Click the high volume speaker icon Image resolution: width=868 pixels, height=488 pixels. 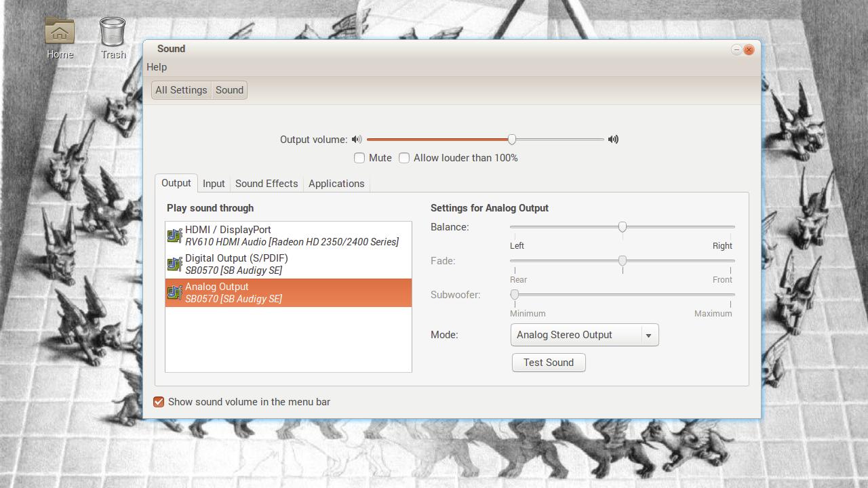[x=613, y=140]
